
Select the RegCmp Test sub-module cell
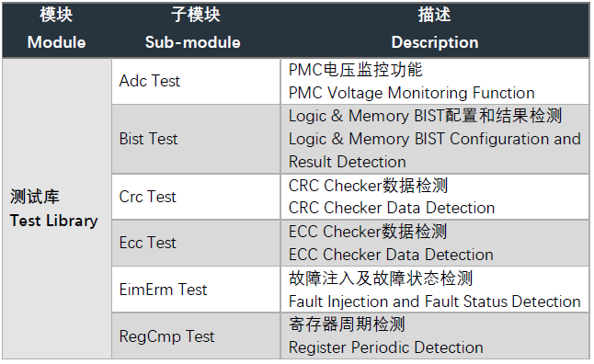196,336
